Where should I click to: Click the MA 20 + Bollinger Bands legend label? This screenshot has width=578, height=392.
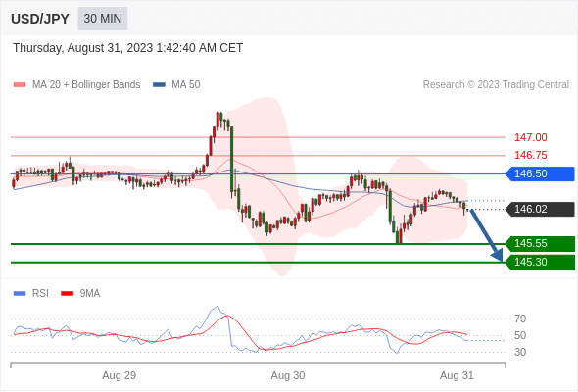click(x=86, y=85)
